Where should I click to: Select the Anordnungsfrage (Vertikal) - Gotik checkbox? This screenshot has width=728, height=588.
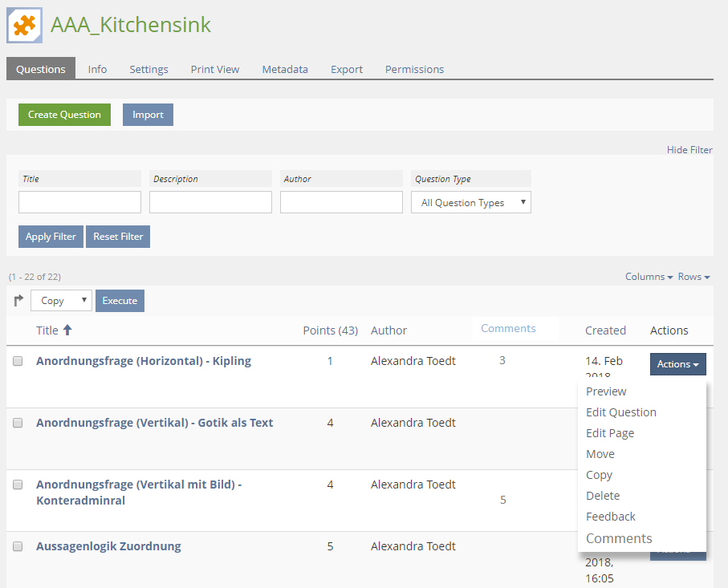[18, 423]
